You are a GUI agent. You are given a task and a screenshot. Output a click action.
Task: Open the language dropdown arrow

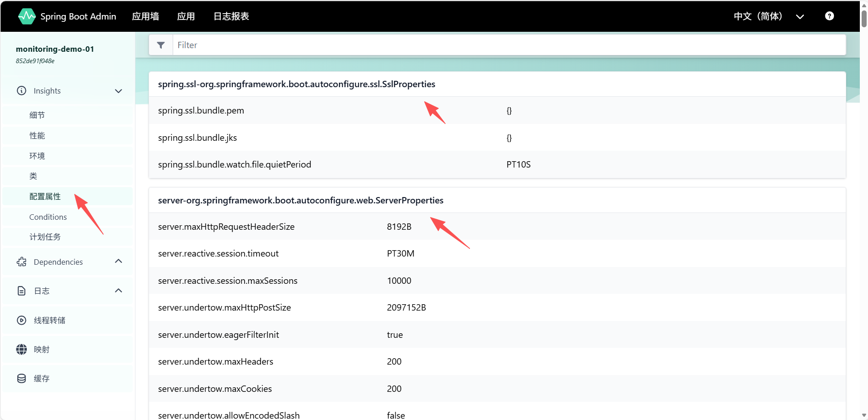click(800, 17)
